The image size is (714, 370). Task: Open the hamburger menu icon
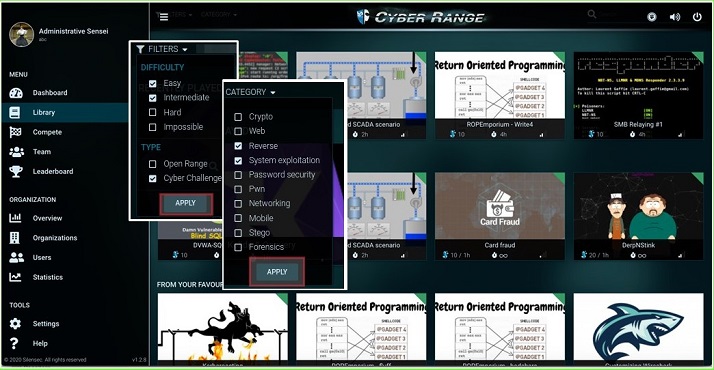point(164,17)
